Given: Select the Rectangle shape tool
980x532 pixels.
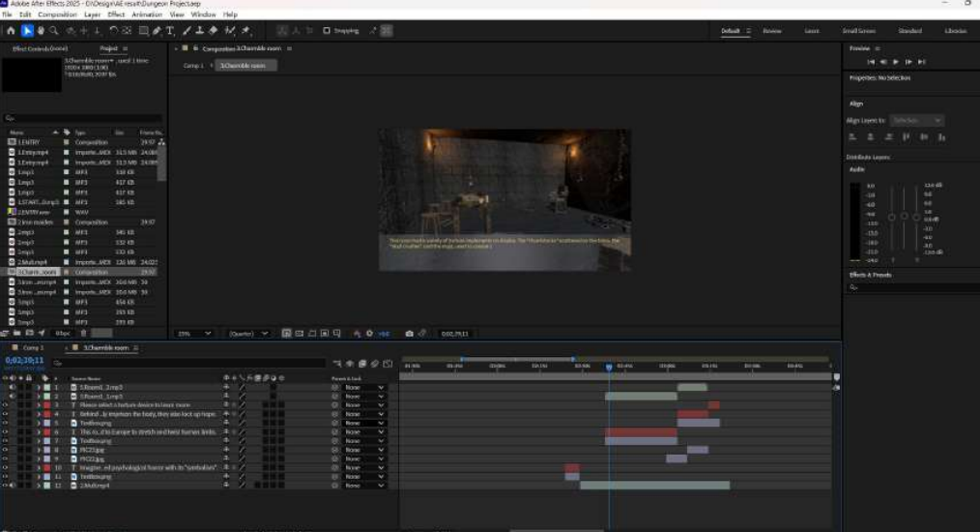Looking at the screenshot, I should (x=143, y=30).
